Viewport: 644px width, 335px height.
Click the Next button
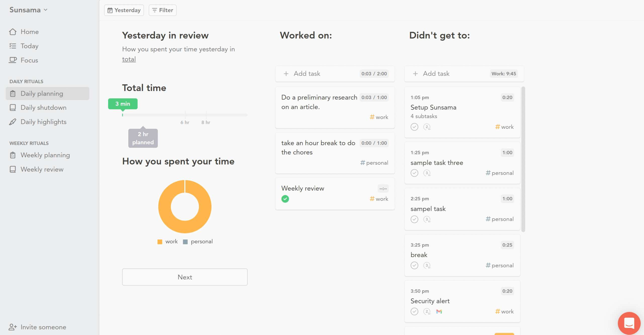pyautogui.click(x=185, y=277)
